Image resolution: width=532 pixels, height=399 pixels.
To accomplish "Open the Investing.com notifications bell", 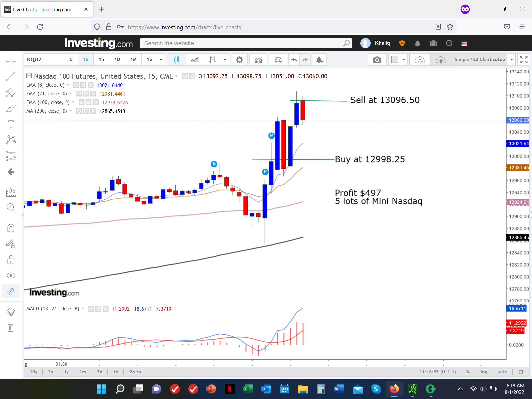I will (418, 43).
